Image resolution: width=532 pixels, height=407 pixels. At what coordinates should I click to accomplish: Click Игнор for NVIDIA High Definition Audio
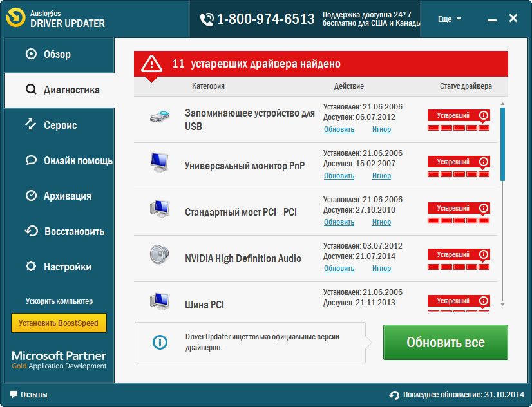[381, 269]
